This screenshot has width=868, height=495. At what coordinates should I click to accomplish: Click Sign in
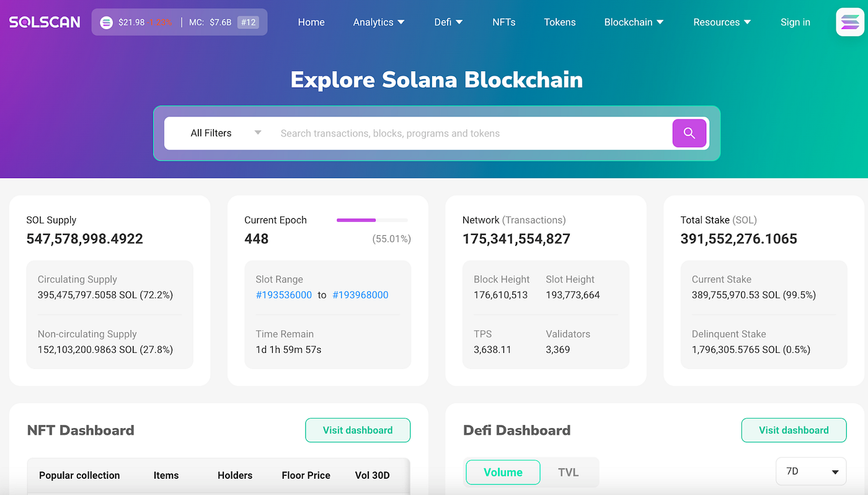(x=795, y=22)
